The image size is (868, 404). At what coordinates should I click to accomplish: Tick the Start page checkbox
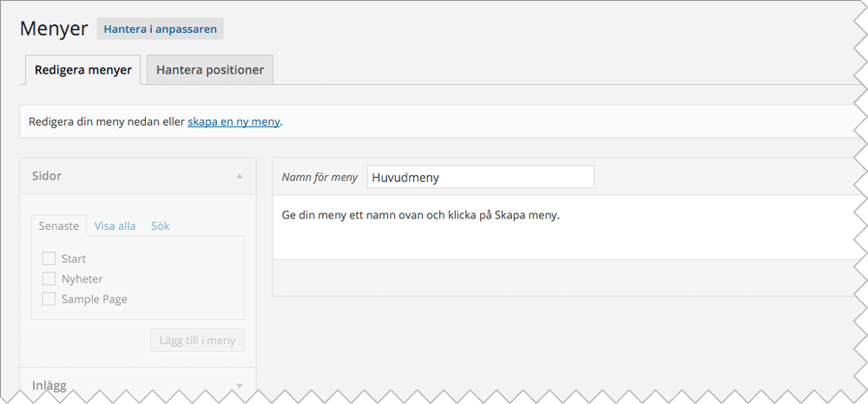coord(49,258)
